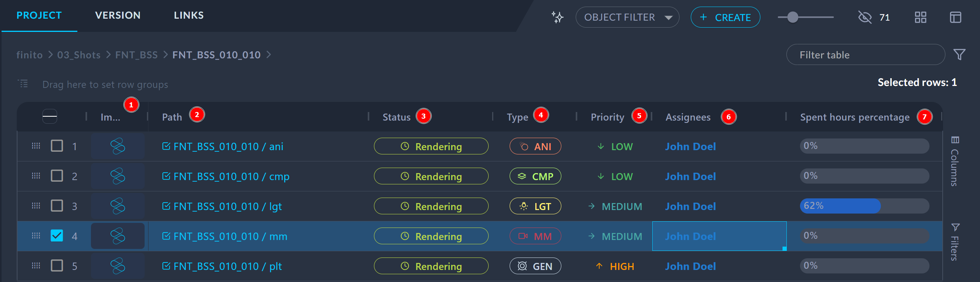Viewport: 980px width, 282px height.
Task: Open the Links tab
Action: 189,15
